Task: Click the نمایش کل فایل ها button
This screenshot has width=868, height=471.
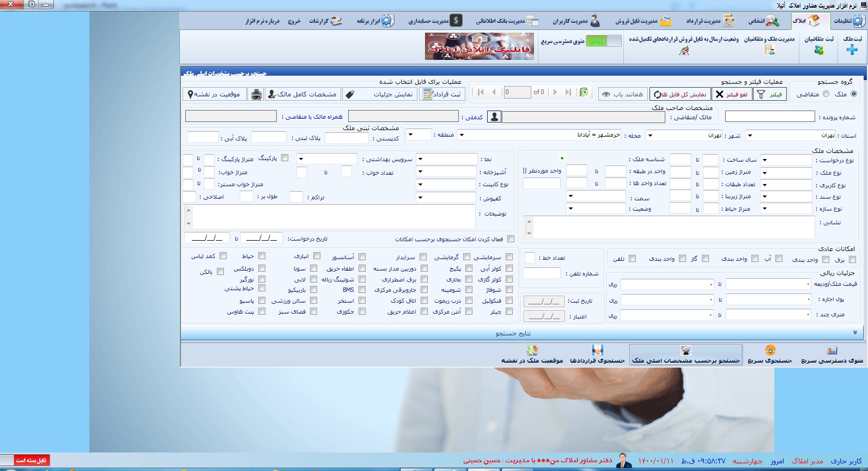Action: pyautogui.click(x=681, y=94)
